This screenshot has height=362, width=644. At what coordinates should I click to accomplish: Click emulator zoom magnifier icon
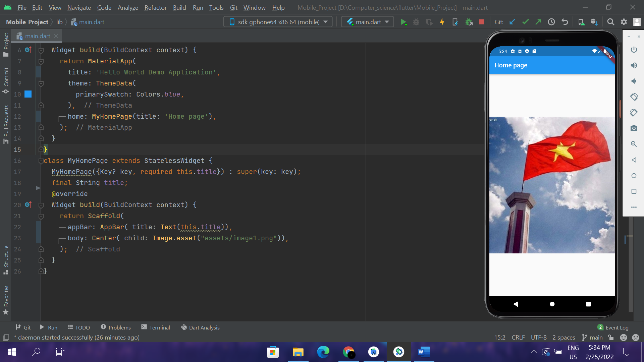tap(634, 144)
